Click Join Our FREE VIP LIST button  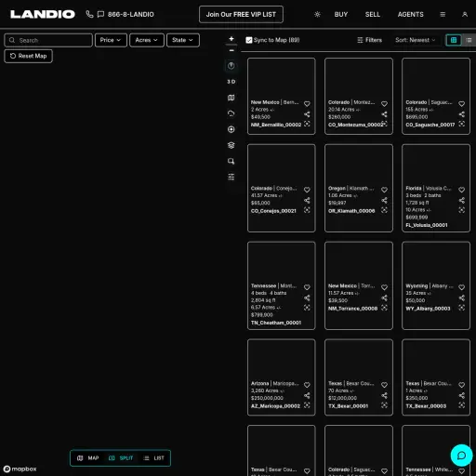[x=241, y=14]
